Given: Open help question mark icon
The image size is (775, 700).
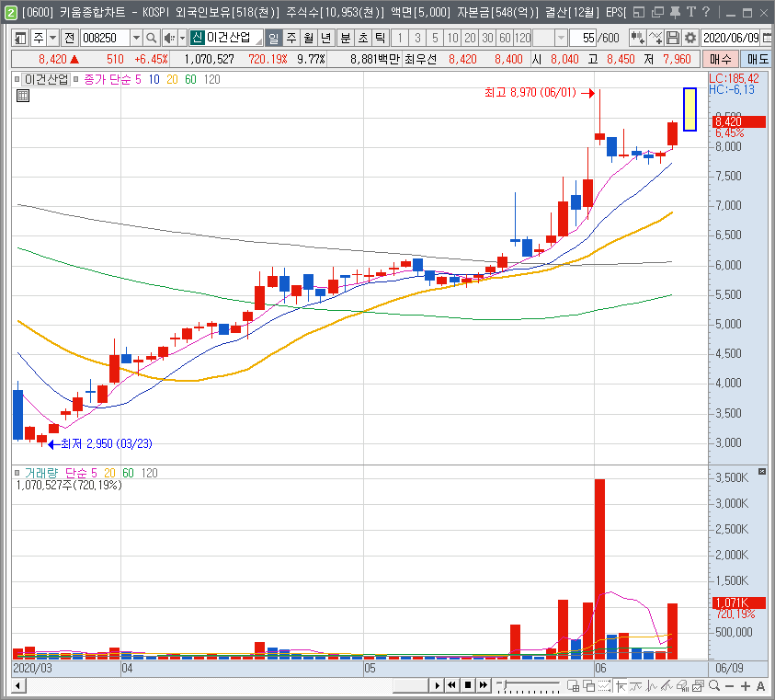Looking at the screenshot, I should tap(706, 12).
